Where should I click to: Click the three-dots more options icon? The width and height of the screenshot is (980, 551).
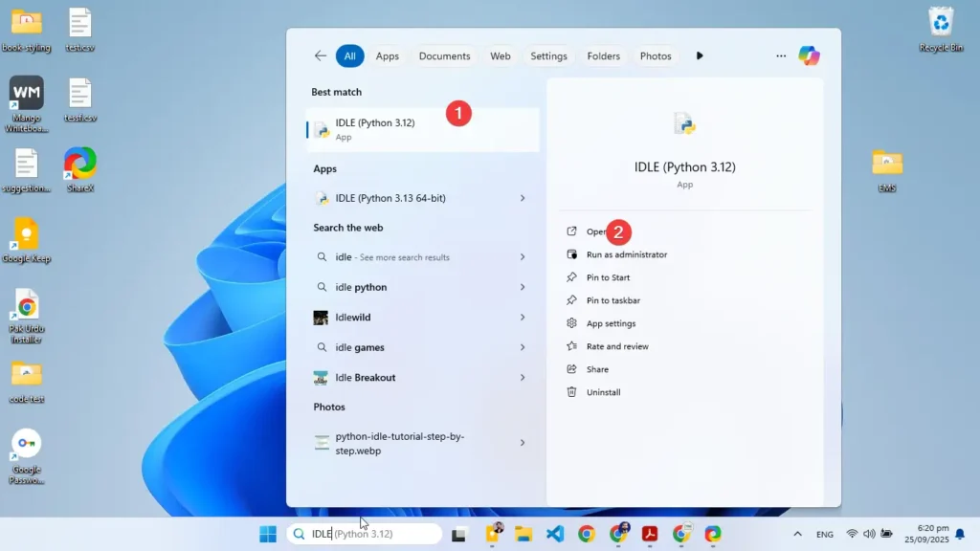tap(781, 56)
